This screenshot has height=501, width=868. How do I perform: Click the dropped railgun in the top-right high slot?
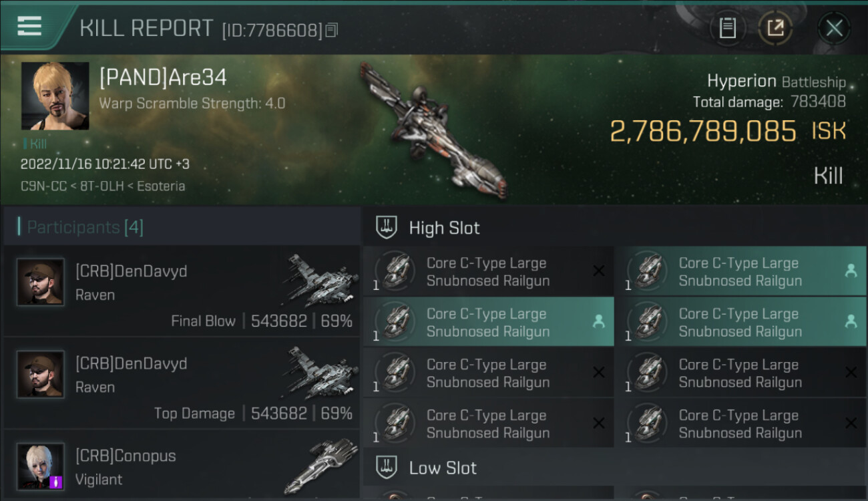click(740, 271)
